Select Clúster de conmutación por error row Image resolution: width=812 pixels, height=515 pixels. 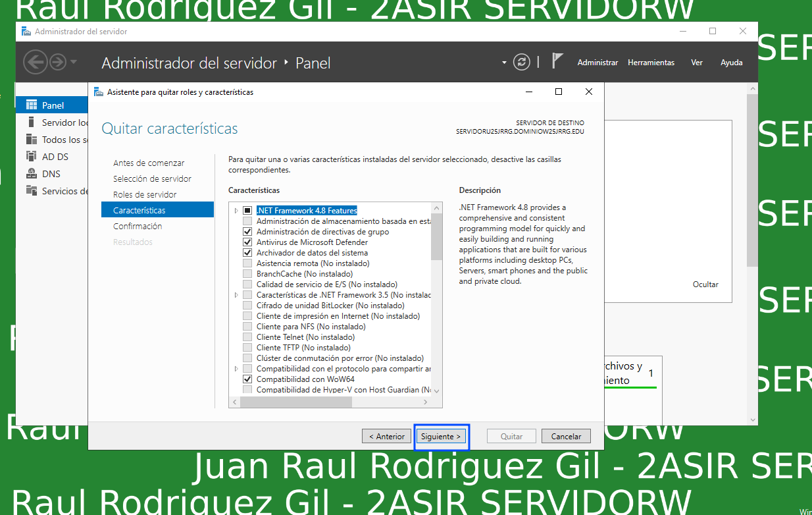pyautogui.click(x=340, y=358)
